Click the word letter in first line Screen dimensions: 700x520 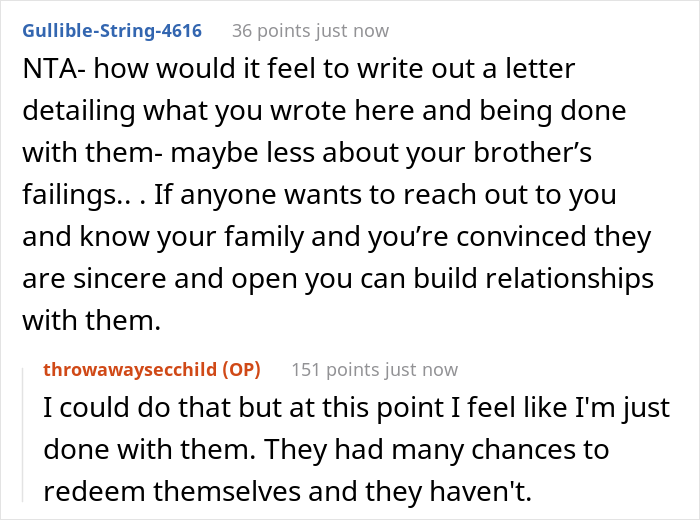click(x=540, y=69)
